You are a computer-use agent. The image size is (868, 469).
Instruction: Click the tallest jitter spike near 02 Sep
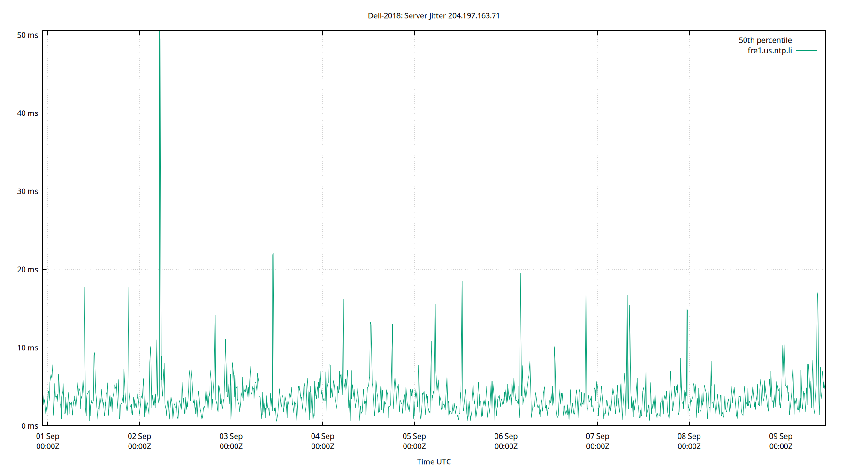159,33
